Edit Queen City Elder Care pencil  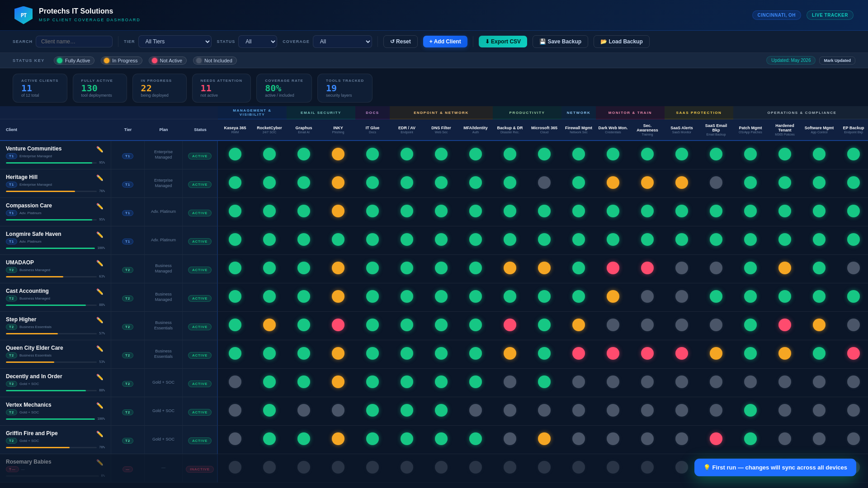coord(99,349)
